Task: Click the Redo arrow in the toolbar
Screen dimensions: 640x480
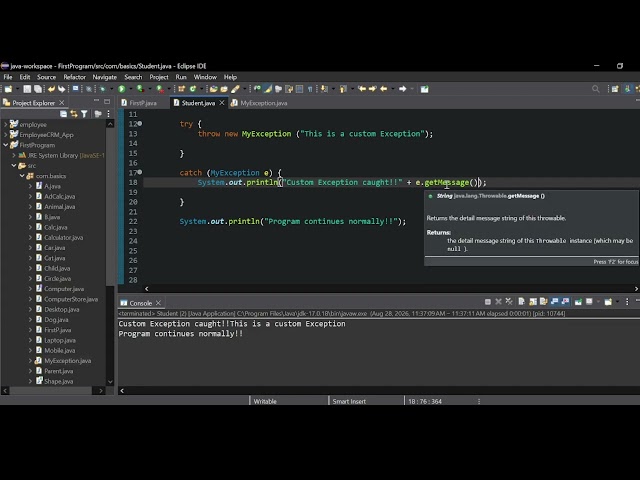Action: coord(61,89)
